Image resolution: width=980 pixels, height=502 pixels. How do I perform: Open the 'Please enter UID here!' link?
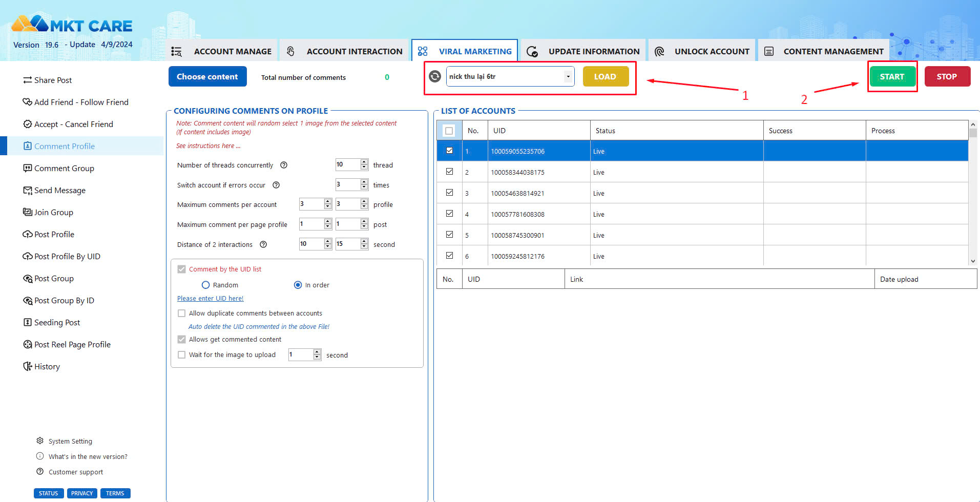(210, 298)
